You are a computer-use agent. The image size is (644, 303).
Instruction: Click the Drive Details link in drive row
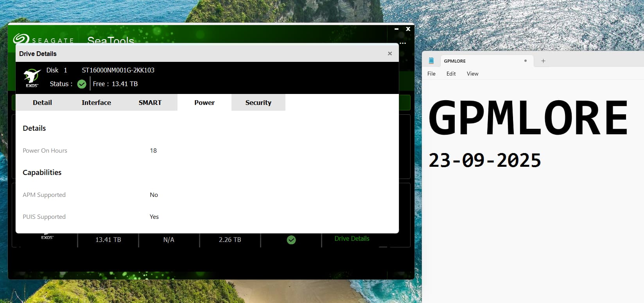[352, 238]
